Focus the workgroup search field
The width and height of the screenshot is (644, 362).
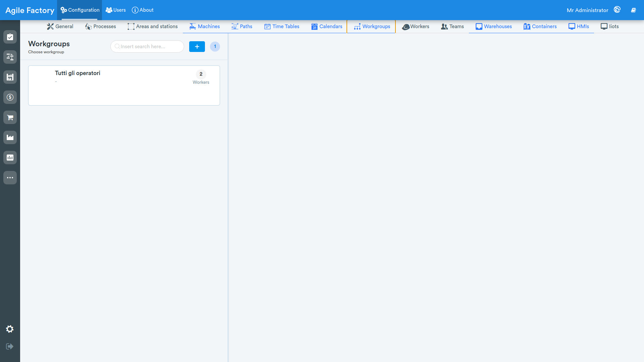[147, 47]
